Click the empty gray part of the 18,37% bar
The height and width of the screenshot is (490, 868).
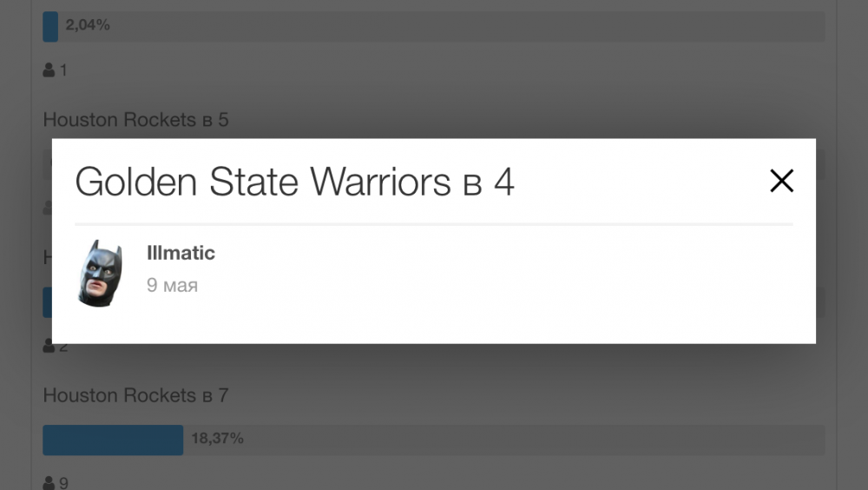click(521, 440)
